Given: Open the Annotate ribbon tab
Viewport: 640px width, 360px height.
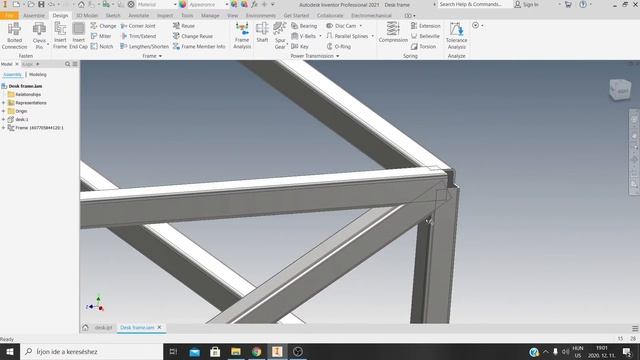Looking at the screenshot, I should [139, 16].
